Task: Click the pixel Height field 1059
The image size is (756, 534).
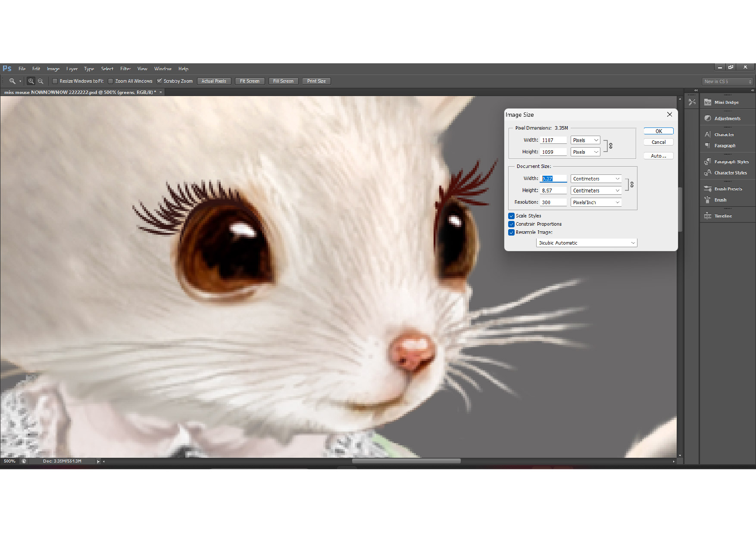Action: (553, 152)
